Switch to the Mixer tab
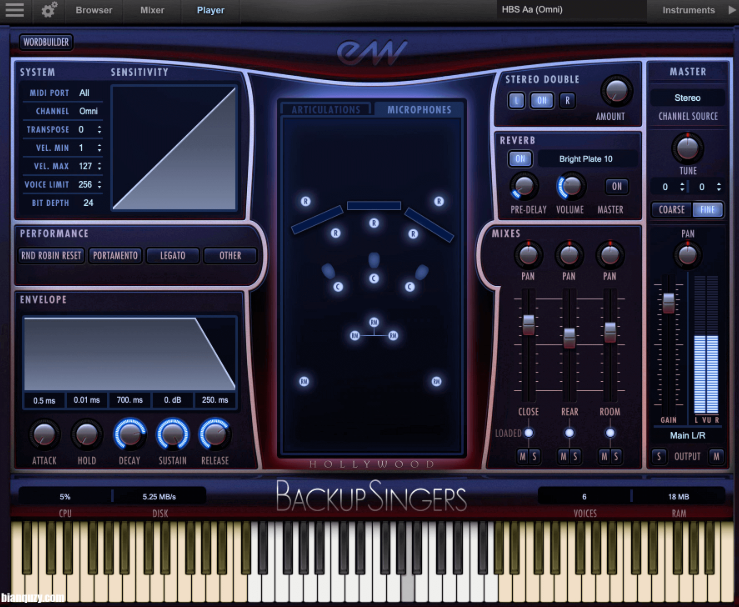Image resolution: width=739 pixels, height=607 pixels. click(152, 10)
